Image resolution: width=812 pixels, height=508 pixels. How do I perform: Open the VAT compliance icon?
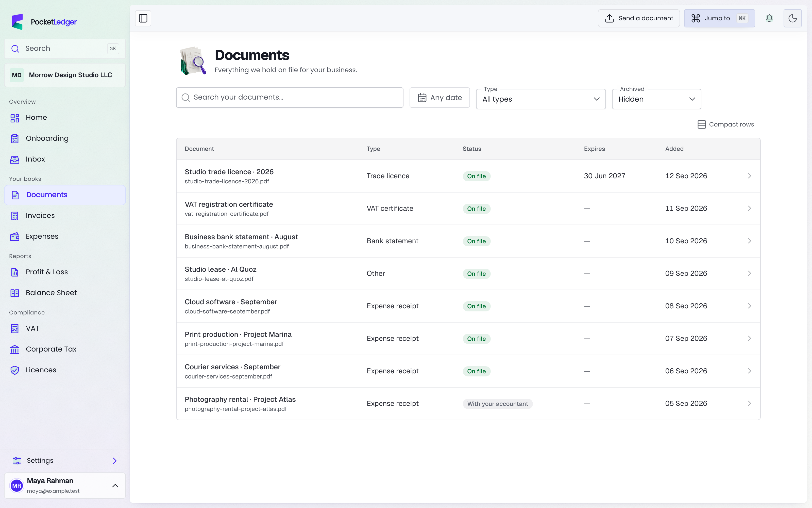click(15, 329)
